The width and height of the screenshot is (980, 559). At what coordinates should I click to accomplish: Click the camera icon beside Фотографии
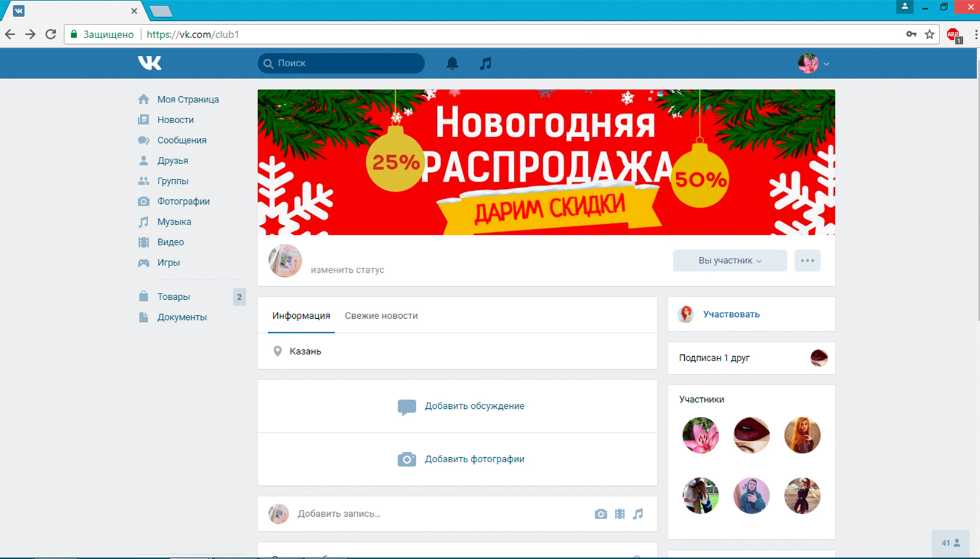pos(143,201)
